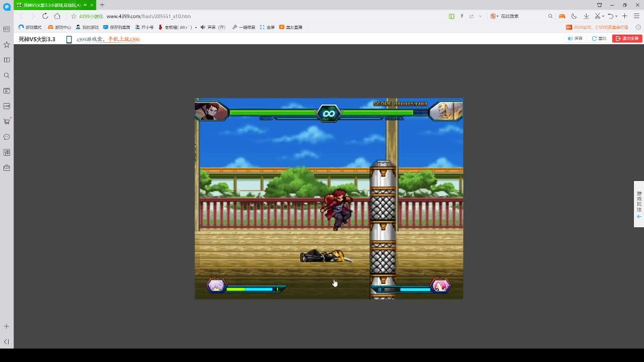
Task: Open the sidebar search magnifier icon
Action: [7, 75]
